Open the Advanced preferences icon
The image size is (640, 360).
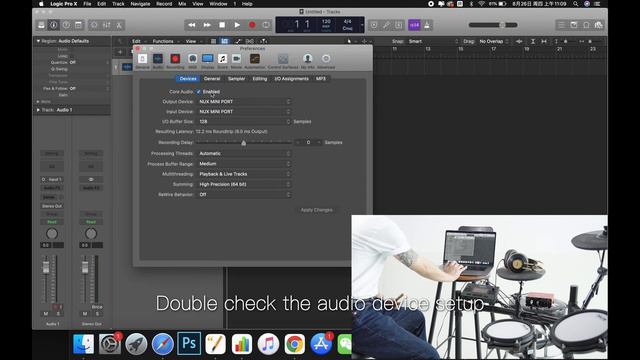tap(326, 61)
